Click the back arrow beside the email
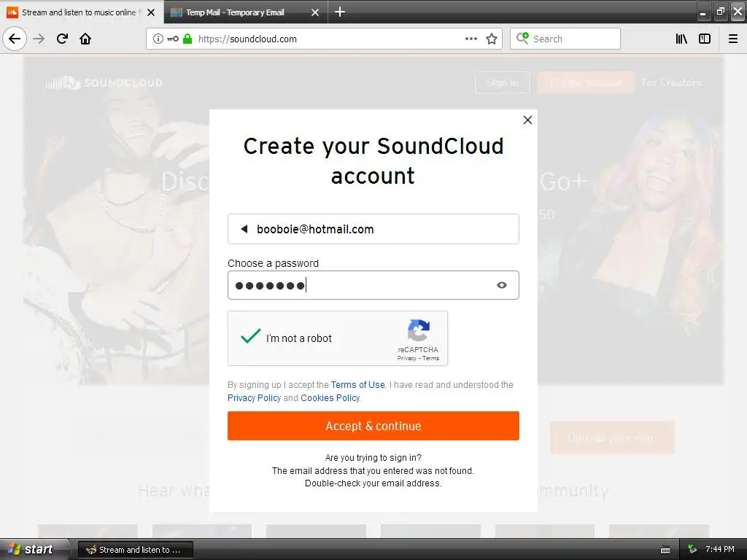This screenshot has width=747, height=560. (x=244, y=229)
